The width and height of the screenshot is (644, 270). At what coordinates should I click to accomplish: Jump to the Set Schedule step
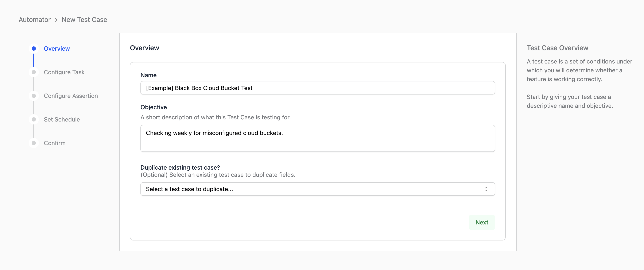(x=62, y=120)
